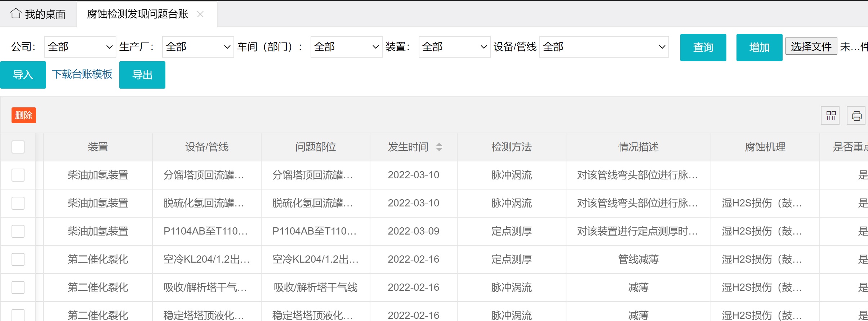Expand the 装置 dropdown list
Viewport: 868px width, 321px height.
click(454, 47)
